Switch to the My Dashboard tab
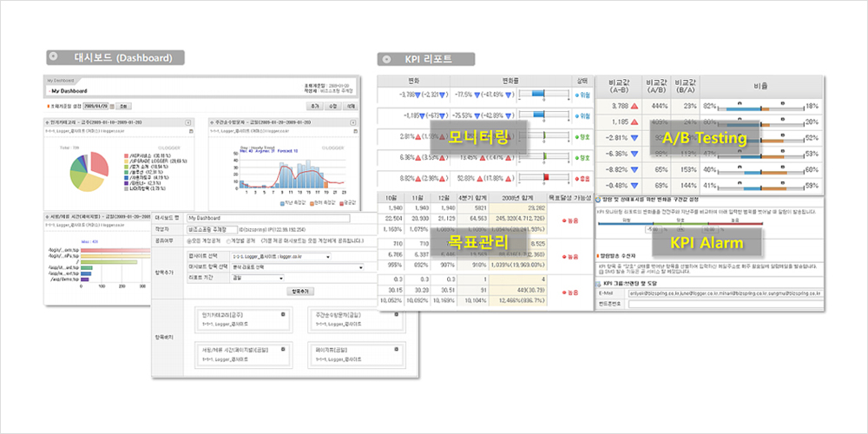Viewport: 868px width, 434px height. 60,80
